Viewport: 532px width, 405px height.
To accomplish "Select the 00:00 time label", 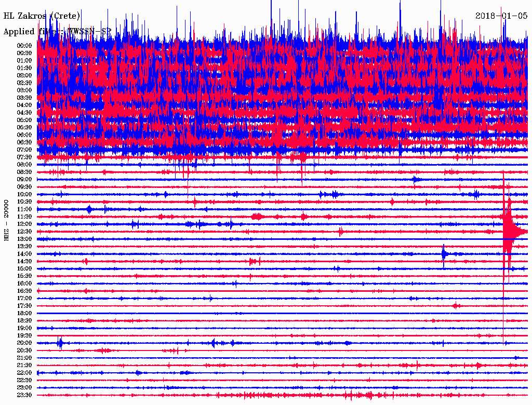I will [24, 46].
